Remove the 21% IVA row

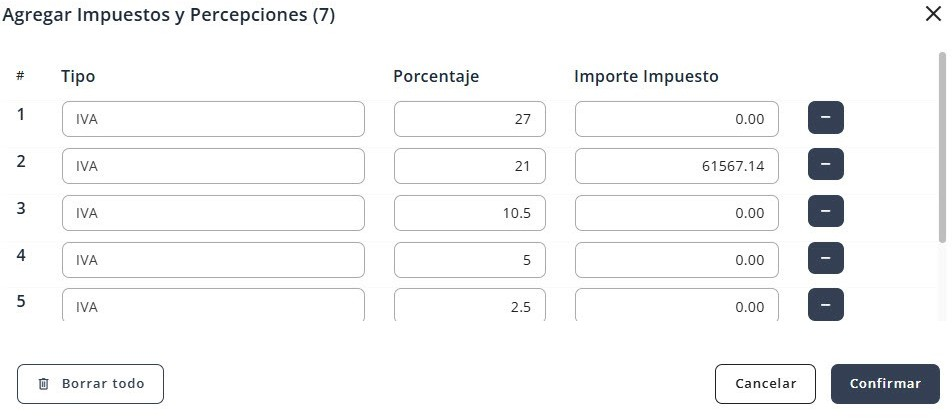pos(825,164)
